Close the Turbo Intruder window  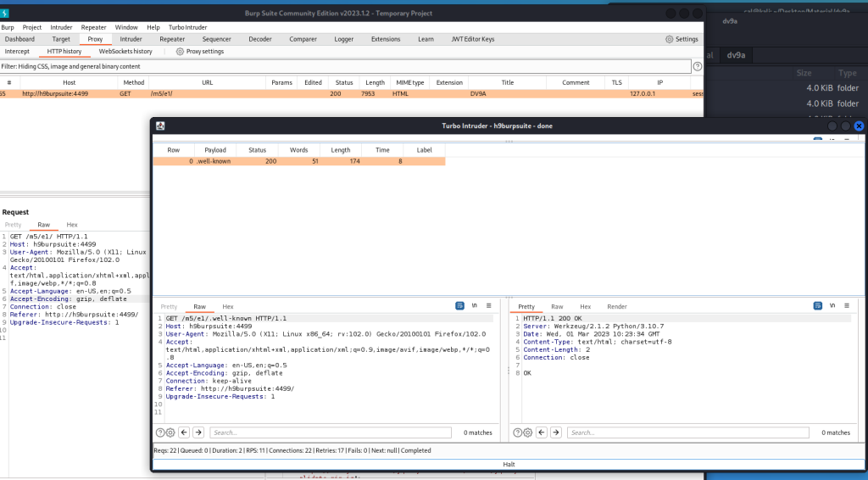[x=859, y=126]
